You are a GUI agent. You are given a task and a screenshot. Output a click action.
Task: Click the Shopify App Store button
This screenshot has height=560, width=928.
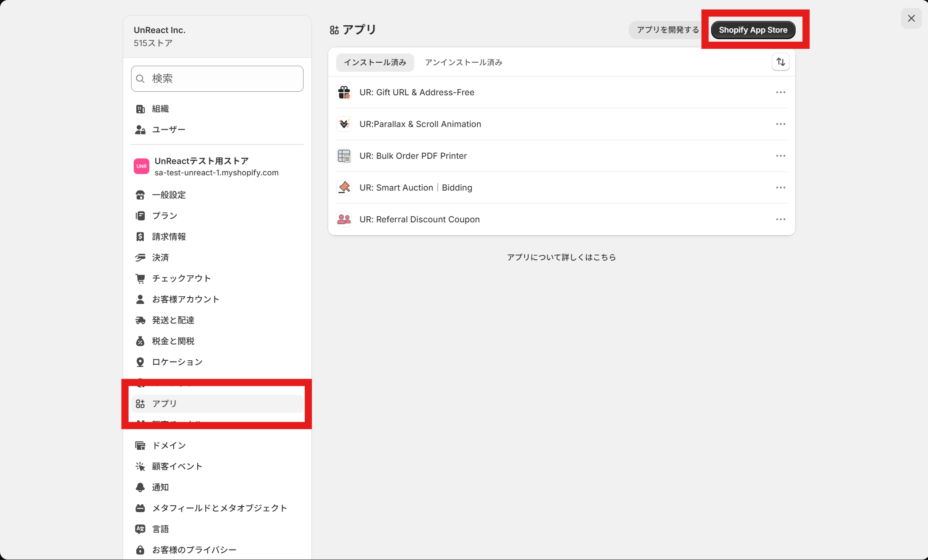(753, 30)
